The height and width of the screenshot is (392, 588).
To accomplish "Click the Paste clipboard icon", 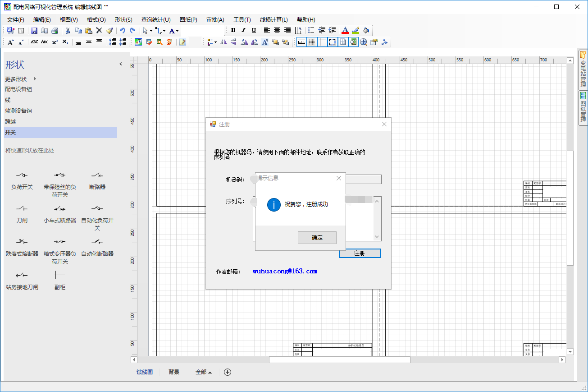I will point(88,31).
